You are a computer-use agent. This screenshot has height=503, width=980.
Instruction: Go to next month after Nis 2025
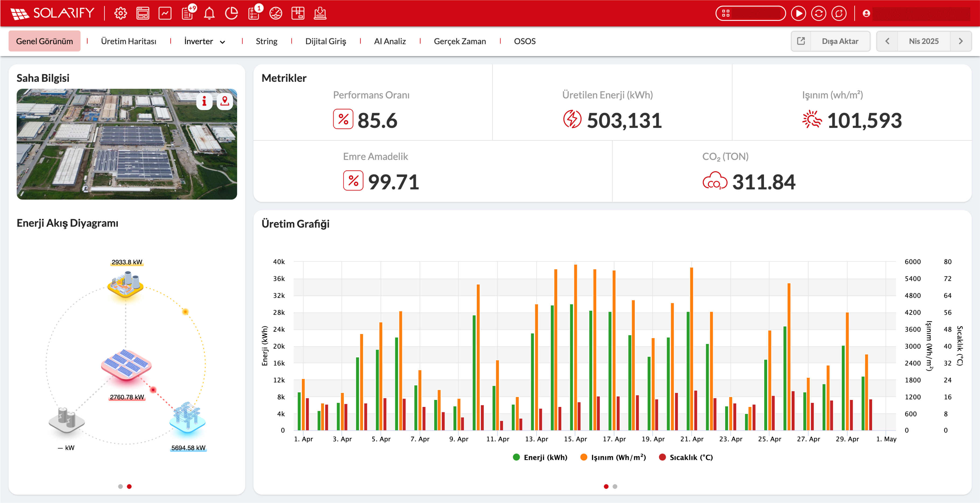click(960, 41)
